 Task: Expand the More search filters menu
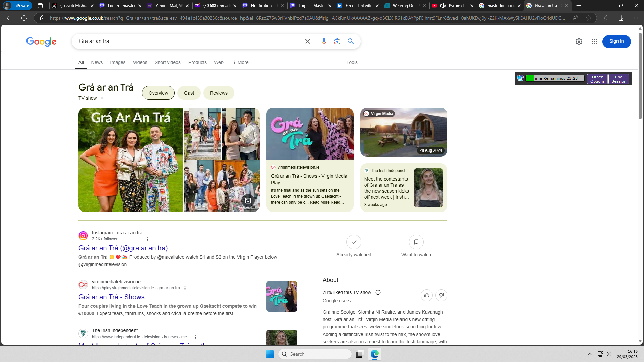240,62
